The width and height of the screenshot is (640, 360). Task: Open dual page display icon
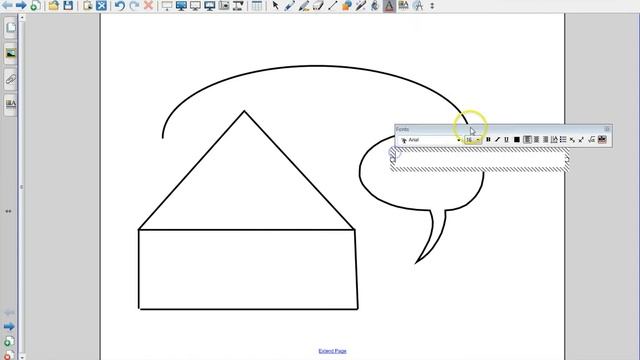pyautogui.click(x=195, y=5)
